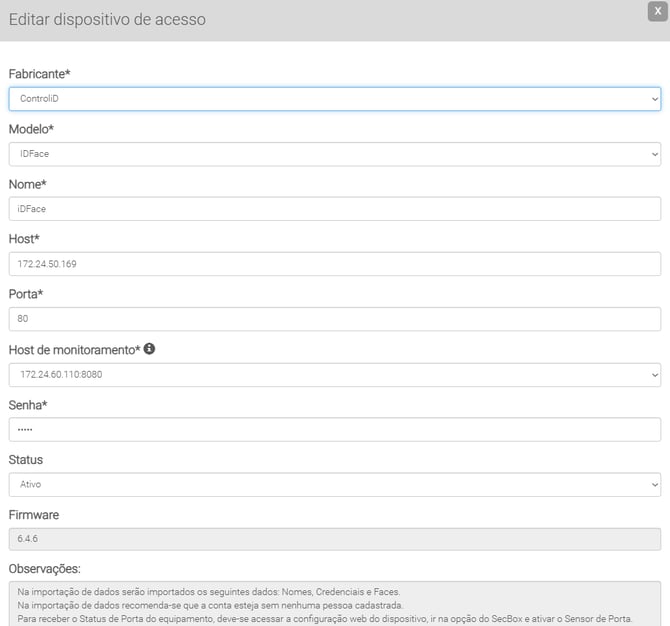Click the dialog title Editar dispositivo de acesso

107,20
